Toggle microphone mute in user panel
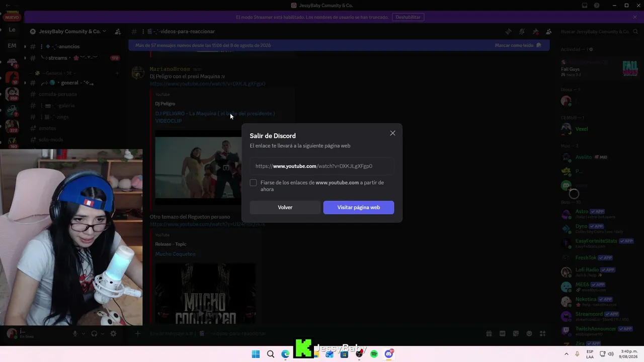Screen dimensions: 644x362 tap(75, 333)
